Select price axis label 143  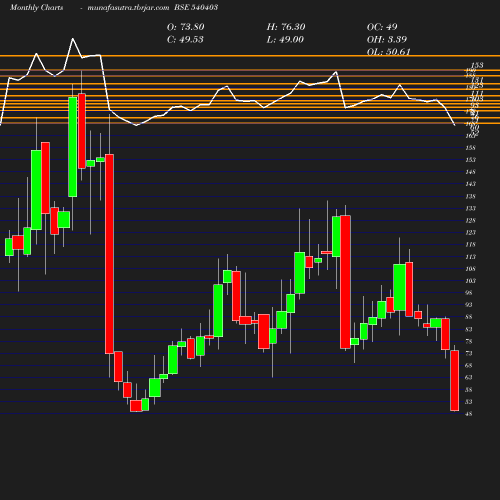470,184
